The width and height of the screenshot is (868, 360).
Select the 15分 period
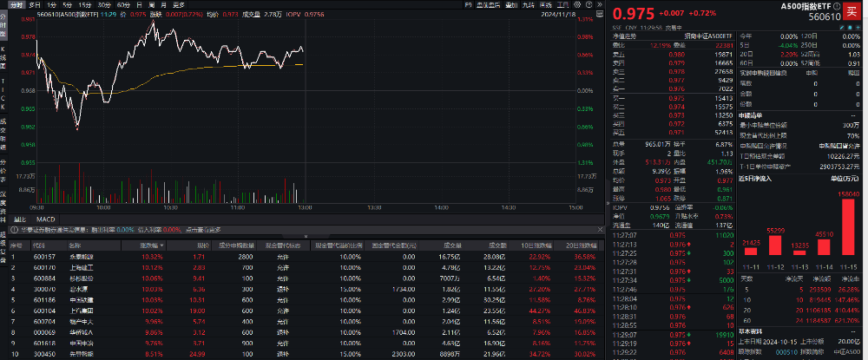point(84,4)
